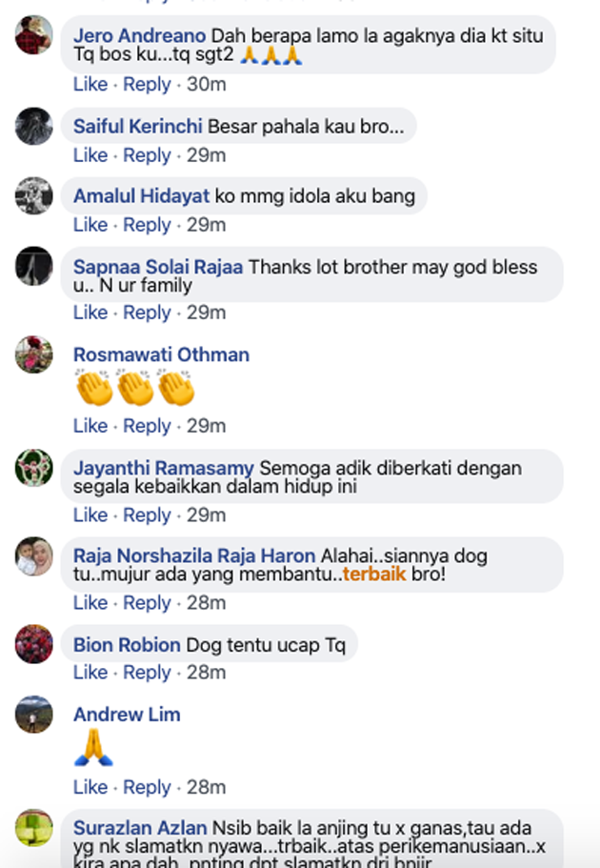Click Amalul Hidayat's avatar thumbnail
Screen dimensions: 600x868
click(34, 195)
